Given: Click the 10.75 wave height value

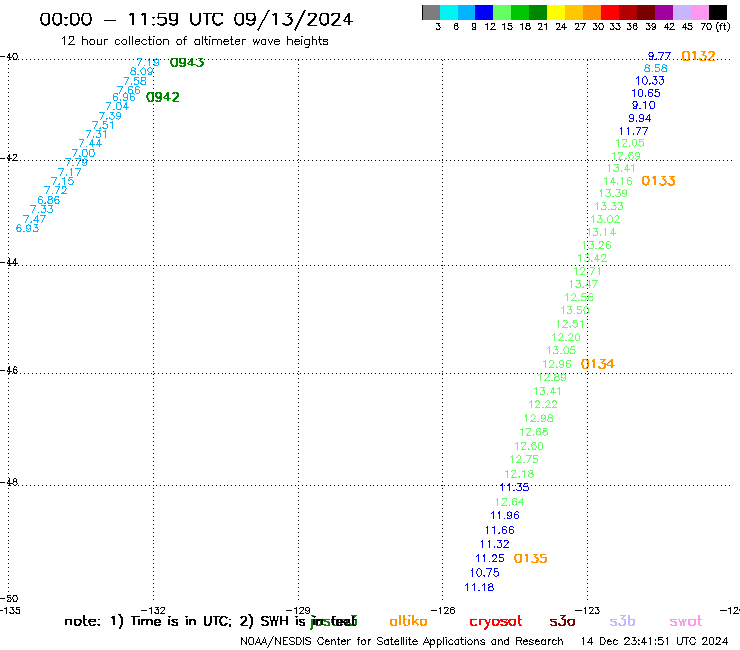Looking at the screenshot, I should click(485, 573).
